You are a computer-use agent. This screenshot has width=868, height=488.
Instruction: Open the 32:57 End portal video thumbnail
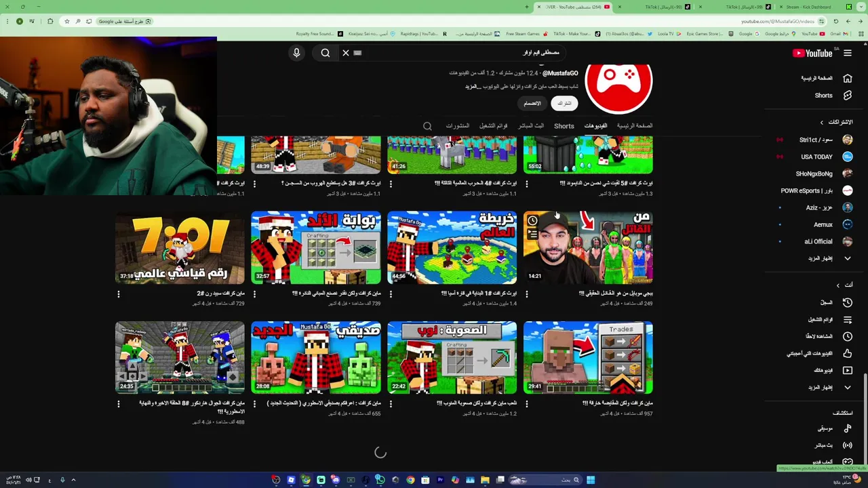pos(316,247)
